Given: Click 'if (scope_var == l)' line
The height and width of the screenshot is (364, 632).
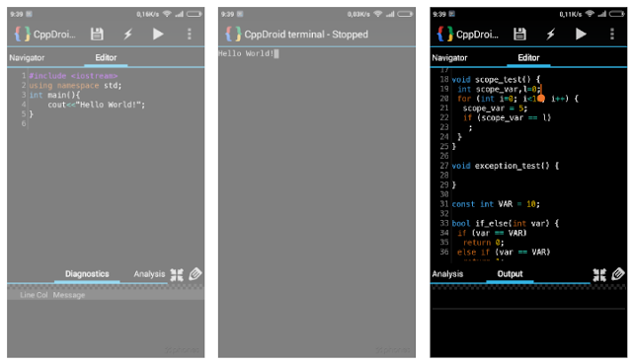Looking at the screenshot, I should (507, 118).
